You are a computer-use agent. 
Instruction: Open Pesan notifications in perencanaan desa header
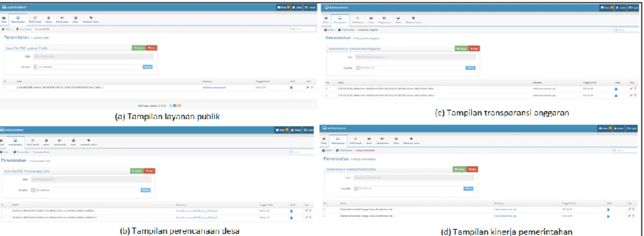pyautogui.click(x=283, y=130)
